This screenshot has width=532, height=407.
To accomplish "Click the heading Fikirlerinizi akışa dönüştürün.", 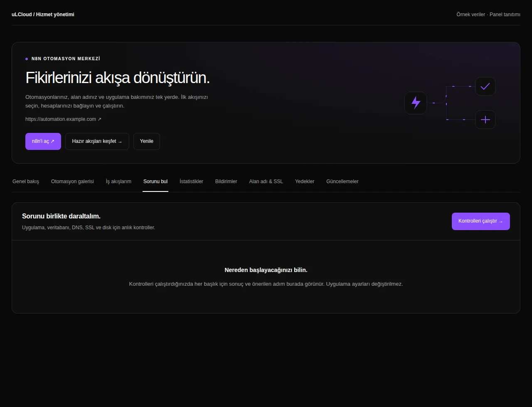I will click(118, 78).
